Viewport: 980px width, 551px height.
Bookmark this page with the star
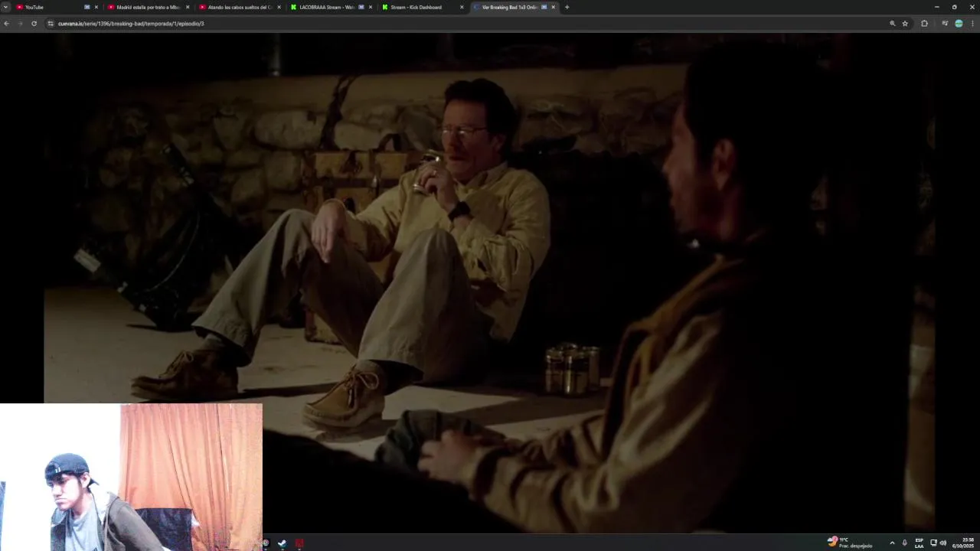point(905,24)
